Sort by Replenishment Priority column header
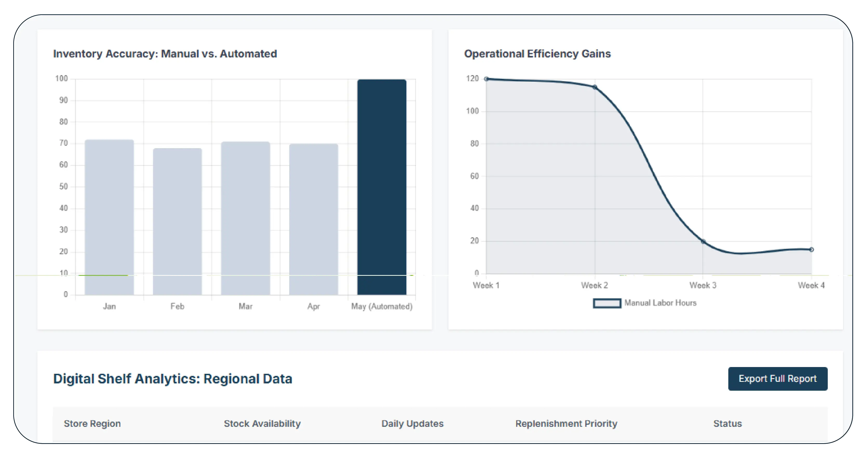The width and height of the screenshot is (868, 458). 566,424
